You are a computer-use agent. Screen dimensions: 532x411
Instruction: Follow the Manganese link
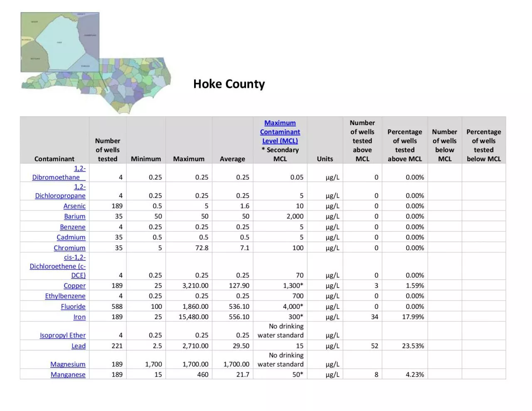68,375
